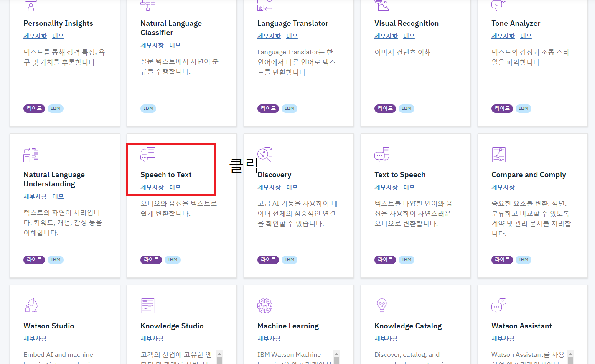Open 데모 link for Language Translator

click(x=292, y=36)
